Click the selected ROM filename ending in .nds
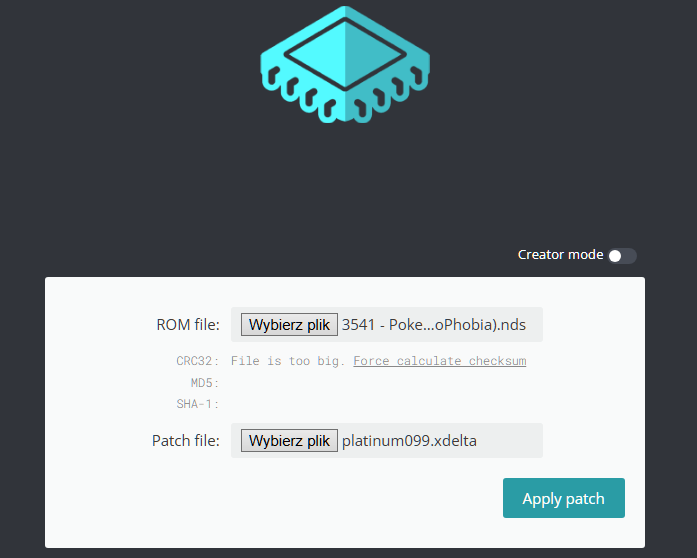Viewport: 697px width, 558px height. tap(433, 325)
